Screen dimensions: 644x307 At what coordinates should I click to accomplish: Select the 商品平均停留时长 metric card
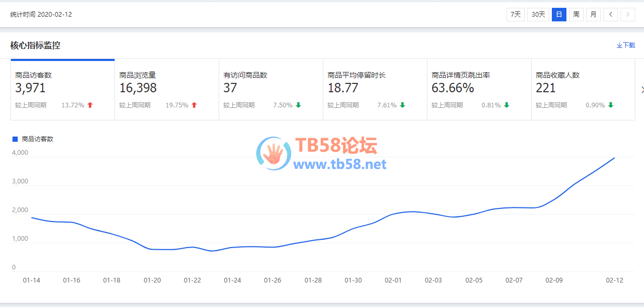pyautogui.click(x=375, y=90)
